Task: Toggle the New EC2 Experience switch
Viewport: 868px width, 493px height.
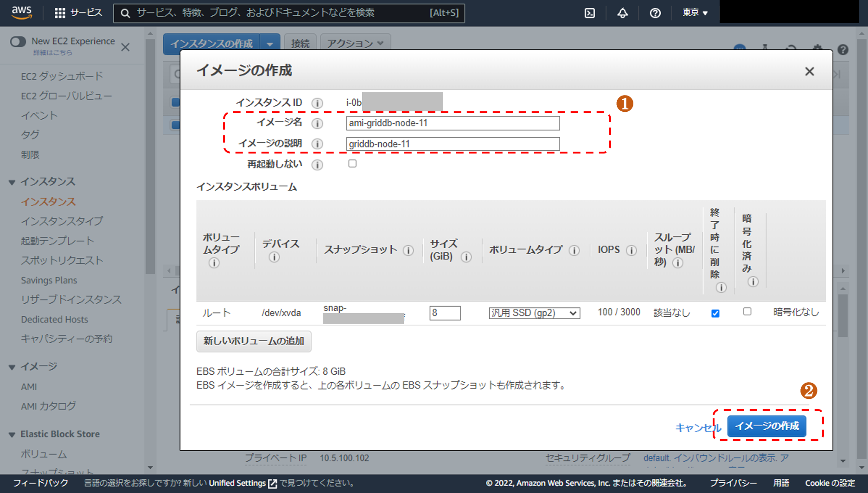Action: click(x=18, y=42)
